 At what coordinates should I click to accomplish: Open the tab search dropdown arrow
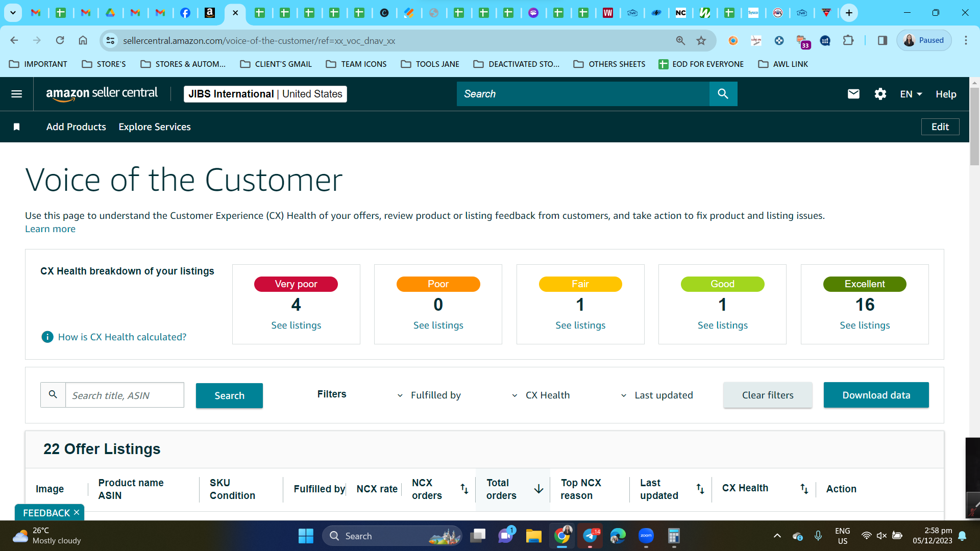point(13,13)
